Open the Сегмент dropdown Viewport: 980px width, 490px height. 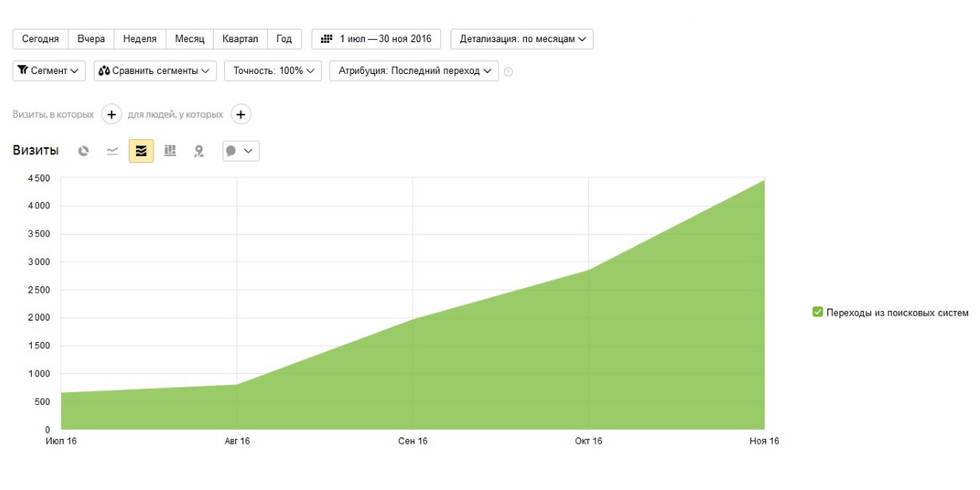(x=49, y=71)
